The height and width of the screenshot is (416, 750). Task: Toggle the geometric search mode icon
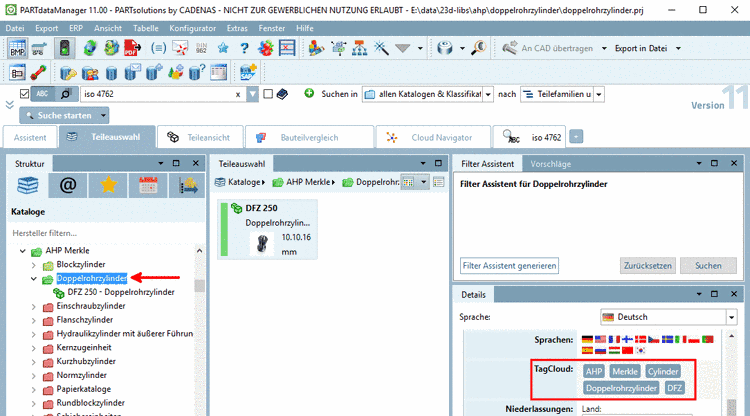click(x=66, y=94)
